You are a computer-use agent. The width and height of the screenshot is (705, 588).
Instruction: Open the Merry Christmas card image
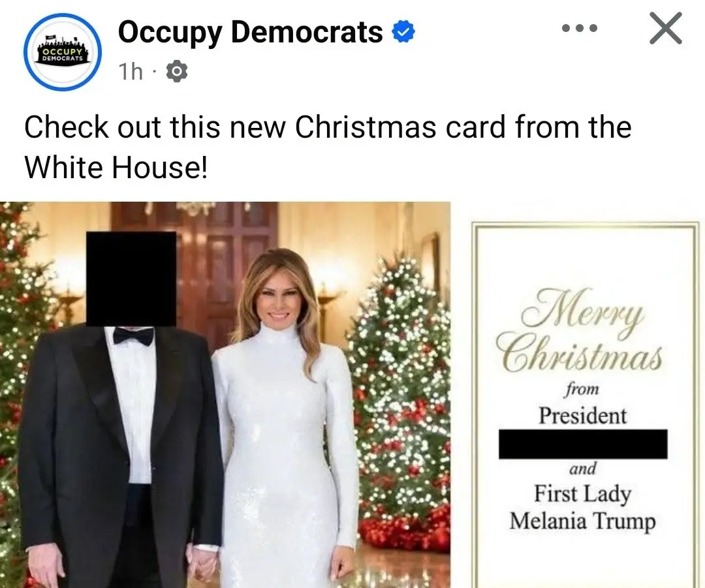[x=584, y=405]
